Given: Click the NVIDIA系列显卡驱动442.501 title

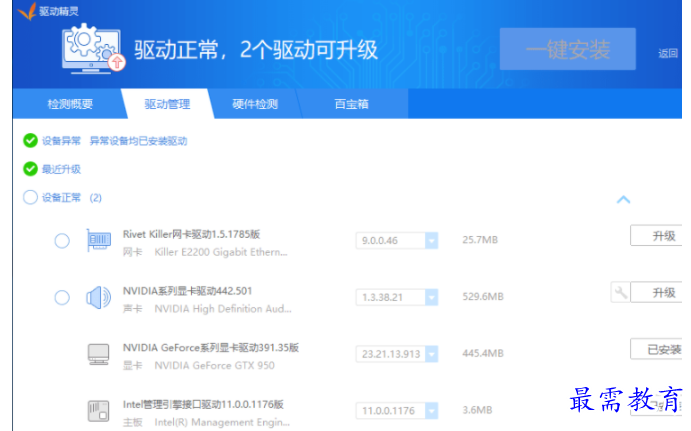Looking at the screenshot, I should point(187,291).
